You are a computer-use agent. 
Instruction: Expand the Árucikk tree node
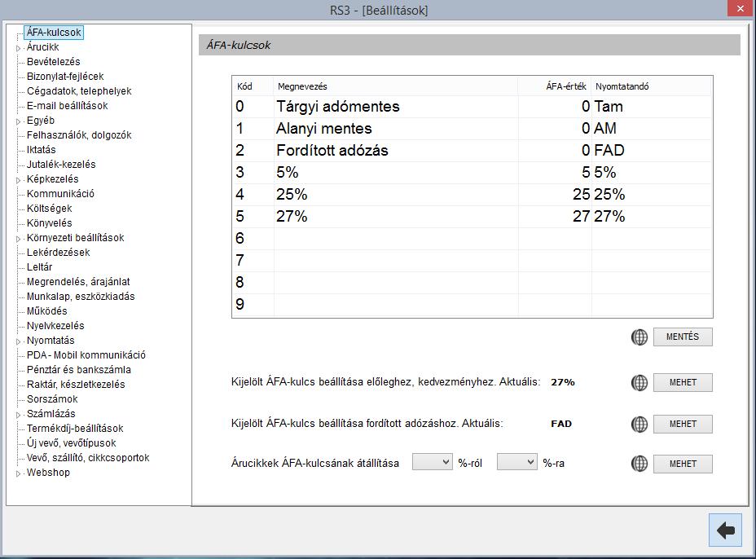[18, 48]
